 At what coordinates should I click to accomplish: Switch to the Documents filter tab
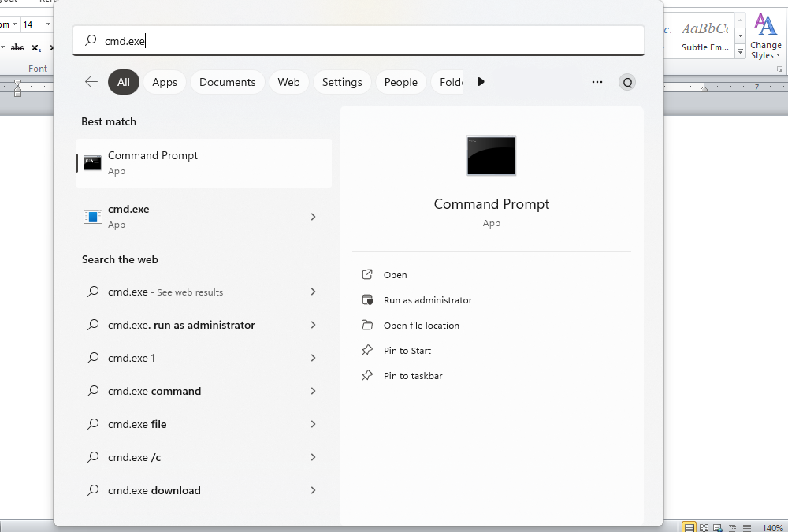(227, 82)
